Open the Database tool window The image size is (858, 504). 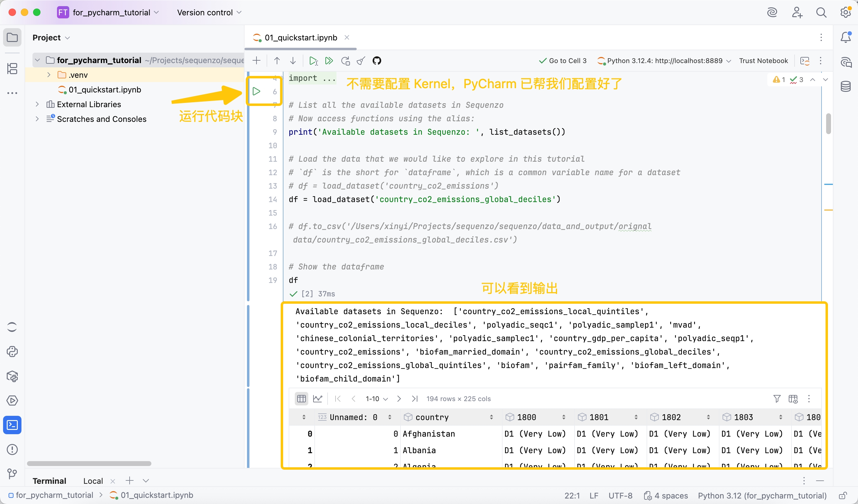tap(846, 86)
